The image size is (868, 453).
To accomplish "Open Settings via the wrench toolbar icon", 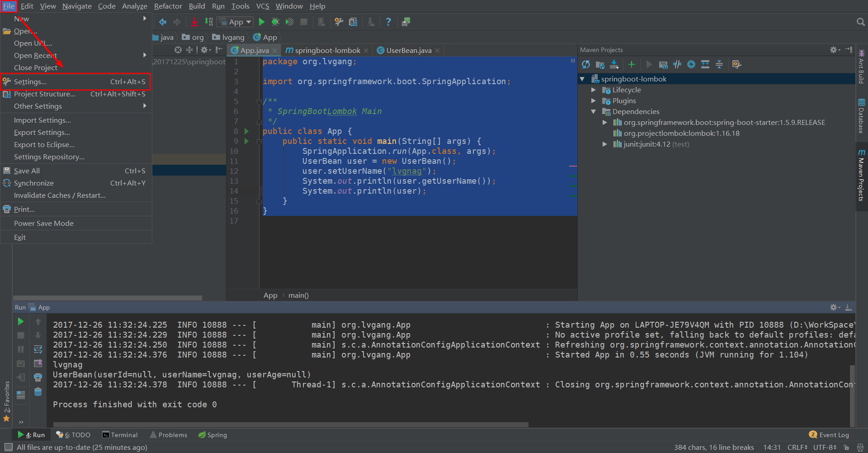I will [x=339, y=22].
